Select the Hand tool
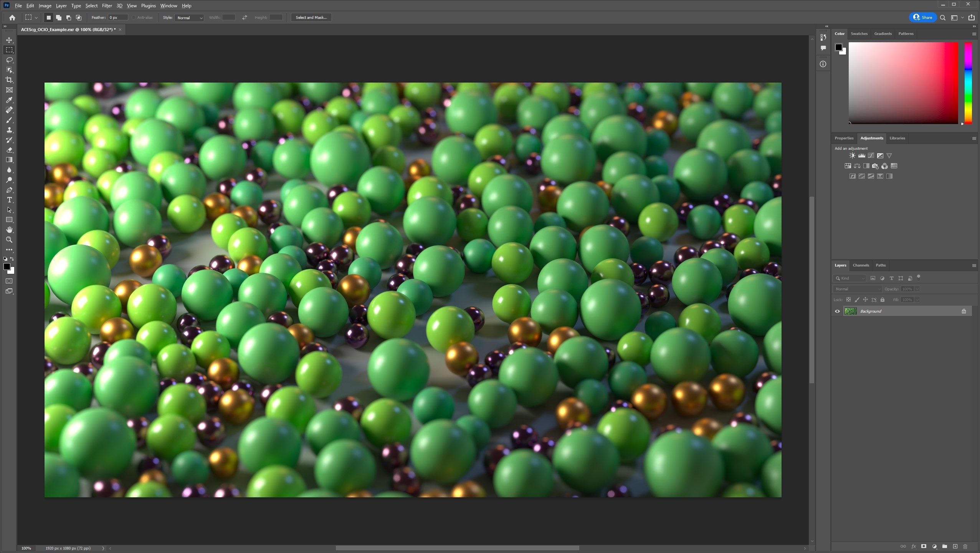Screen dimensions: 980x553 click(9, 230)
